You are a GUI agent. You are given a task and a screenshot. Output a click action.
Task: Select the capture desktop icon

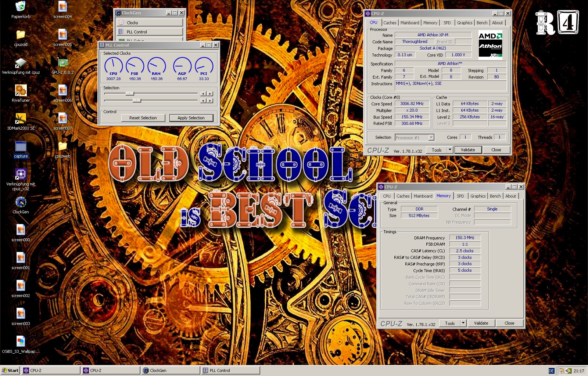[21, 146]
